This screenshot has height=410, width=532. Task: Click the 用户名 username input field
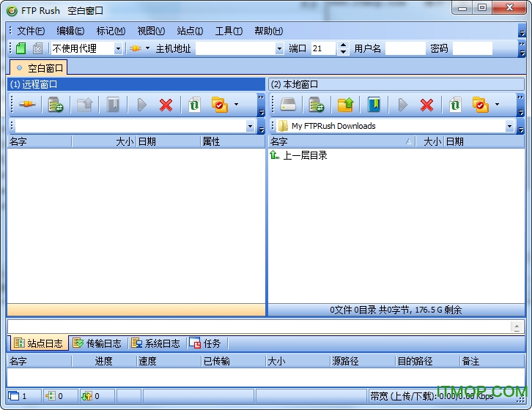(405, 48)
